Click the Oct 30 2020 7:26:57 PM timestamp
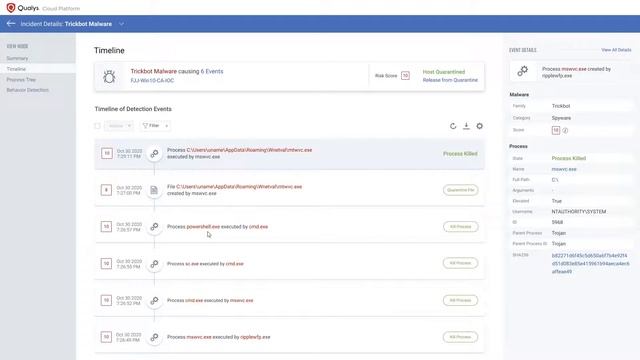640x360 pixels. pyautogui.click(x=129, y=227)
